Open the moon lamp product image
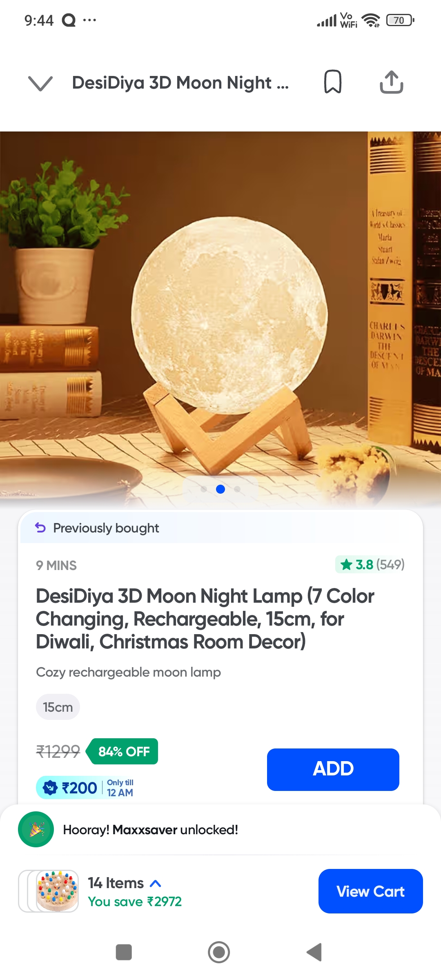Viewport: 441px width, 980px height. tap(220, 319)
